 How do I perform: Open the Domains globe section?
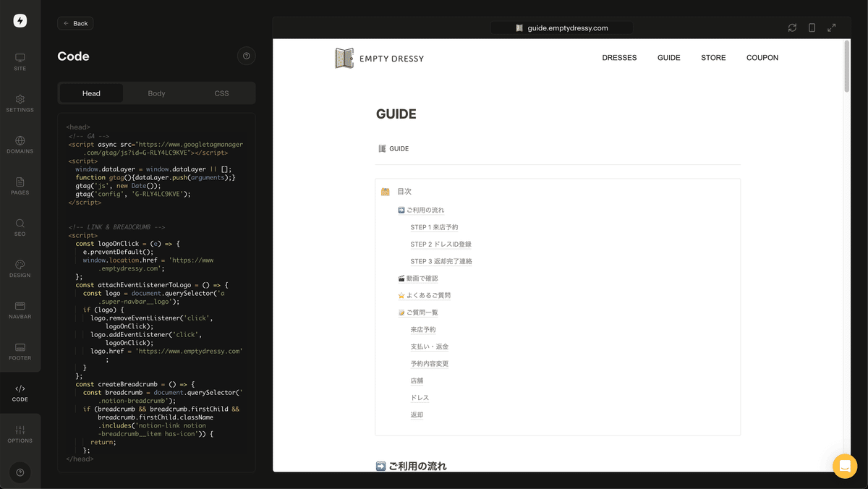click(x=20, y=145)
